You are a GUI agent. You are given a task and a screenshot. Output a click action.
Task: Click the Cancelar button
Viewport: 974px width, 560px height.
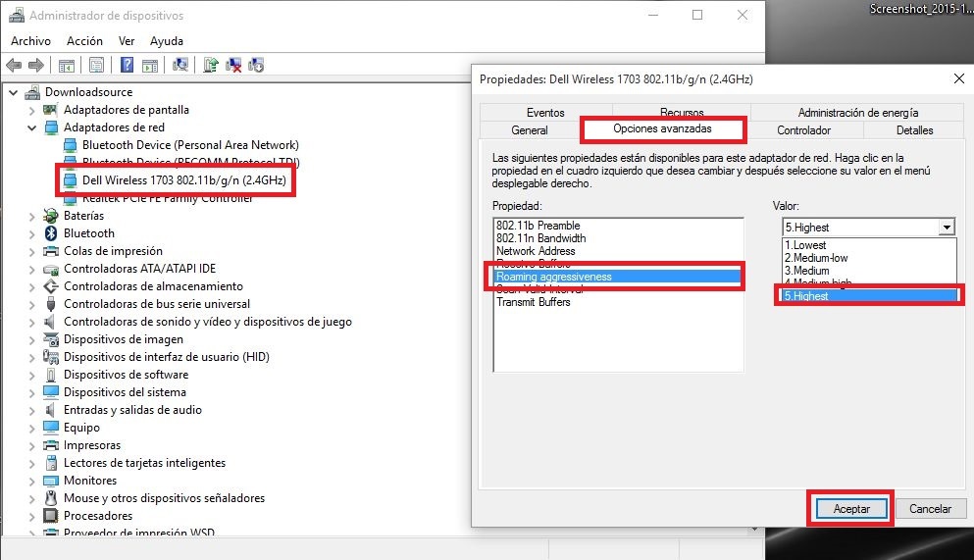(x=930, y=508)
